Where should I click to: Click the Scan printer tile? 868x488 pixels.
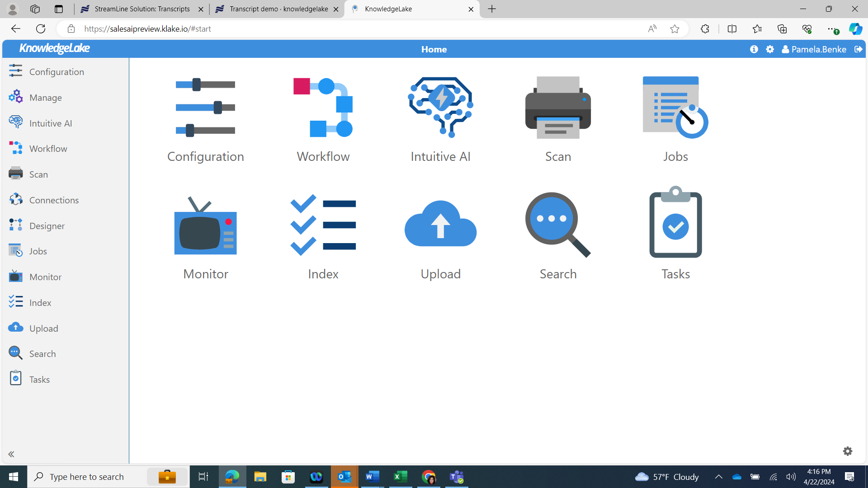click(x=558, y=118)
